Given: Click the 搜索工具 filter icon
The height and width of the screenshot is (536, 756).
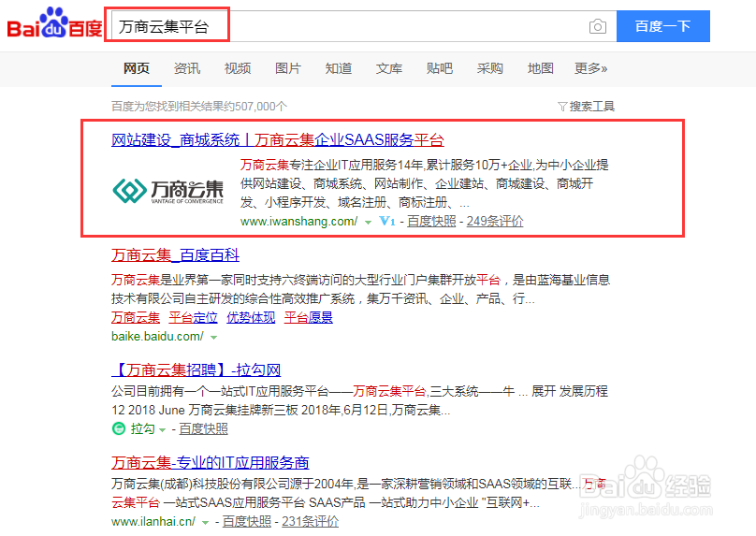Looking at the screenshot, I should pos(562,106).
